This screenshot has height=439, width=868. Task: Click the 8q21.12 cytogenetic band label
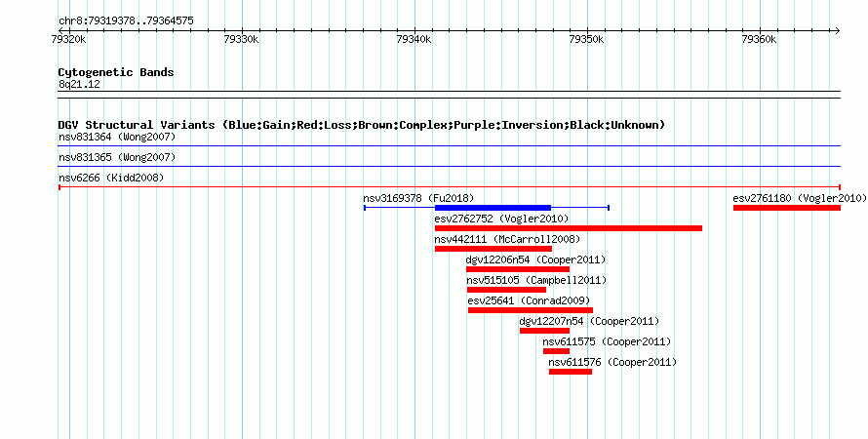click(79, 84)
